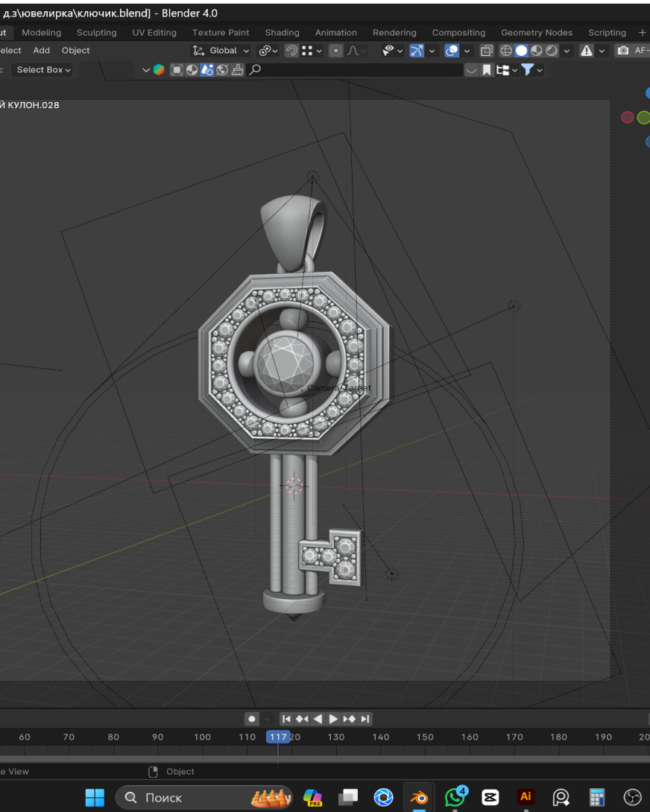Toggle viewport overlays icon
The width and height of the screenshot is (650, 812).
coord(452,51)
